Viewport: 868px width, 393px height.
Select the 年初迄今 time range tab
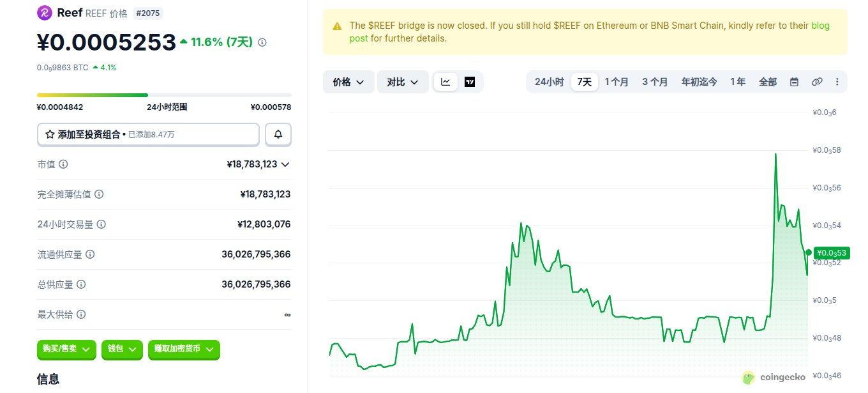699,82
